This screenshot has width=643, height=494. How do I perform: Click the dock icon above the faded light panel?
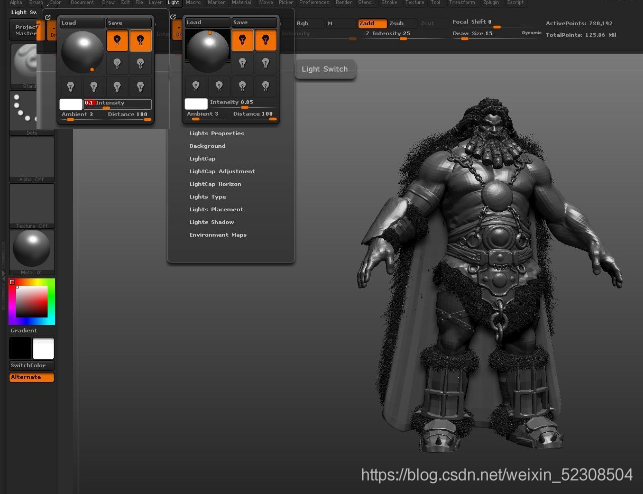click(x=48, y=17)
